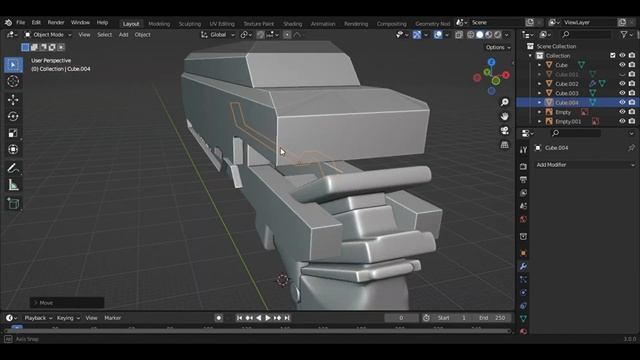
Task: Open the File menu
Action: [x=20, y=22]
